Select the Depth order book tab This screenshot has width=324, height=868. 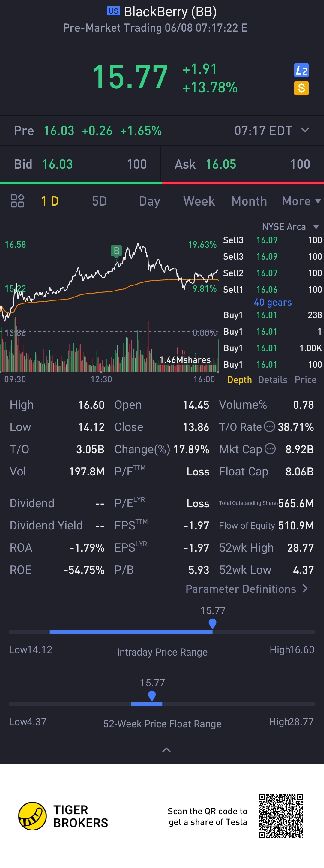(x=239, y=380)
